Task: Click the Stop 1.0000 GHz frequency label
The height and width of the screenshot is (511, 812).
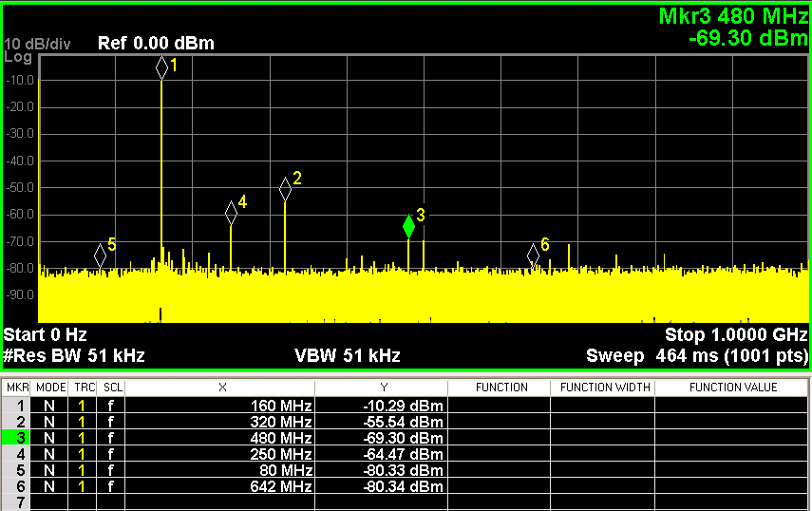Action: 736,335
